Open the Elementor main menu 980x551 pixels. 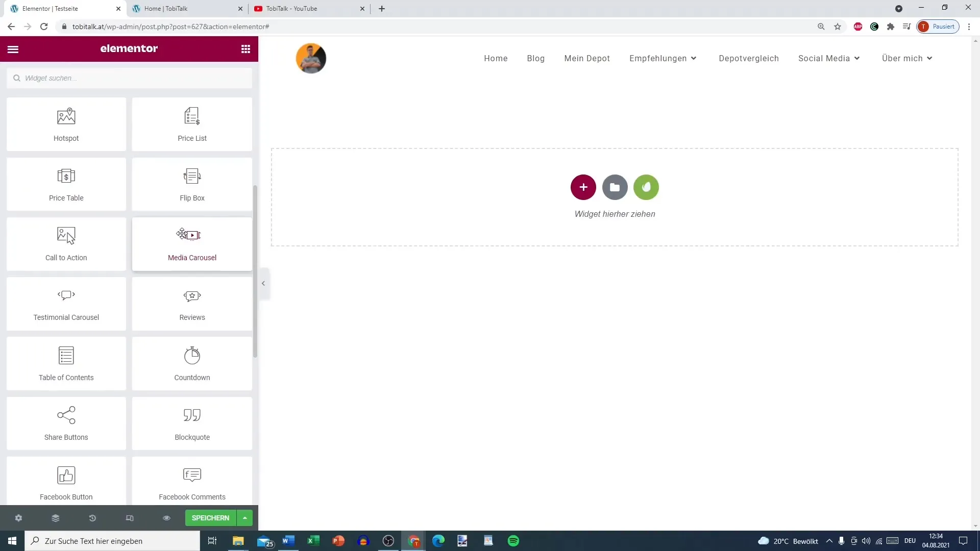point(13,48)
